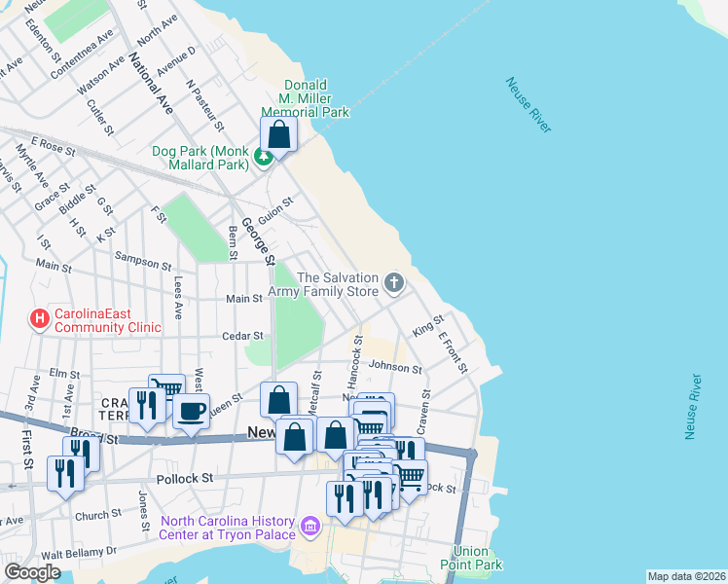This screenshot has width=728, height=584.
Task: Click the Sampson St street label
Action: tap(143, 261)
